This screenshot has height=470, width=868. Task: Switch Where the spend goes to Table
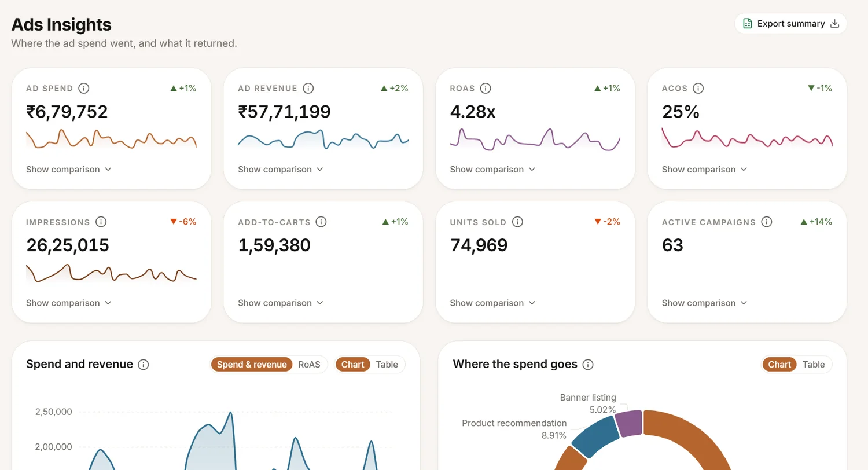click(x=814, y=365)
